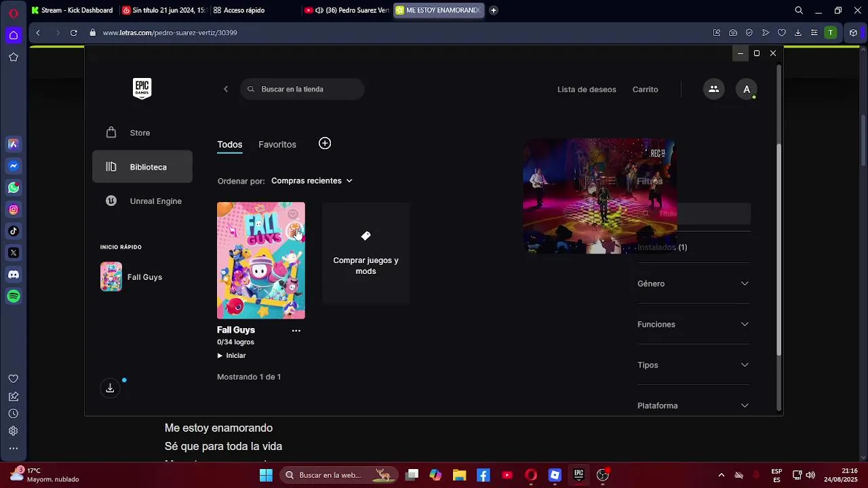The height and width of the screenshot is (488, 868).
Task: Switch to Pedro Suarez Vertiz YouTube tab
Action: 347,10
